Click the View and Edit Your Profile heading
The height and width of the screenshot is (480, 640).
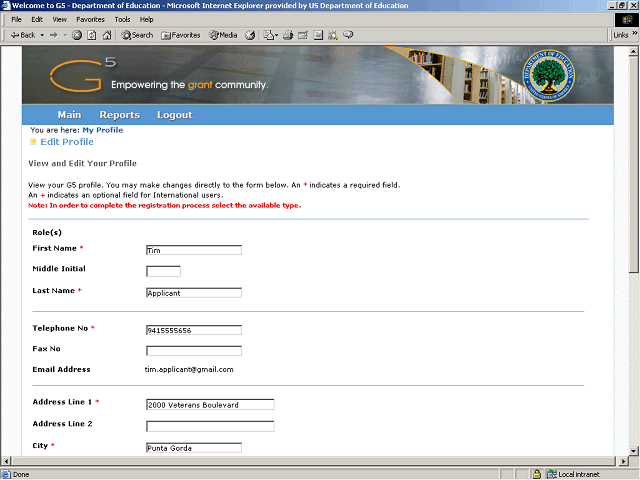point(82,163)
